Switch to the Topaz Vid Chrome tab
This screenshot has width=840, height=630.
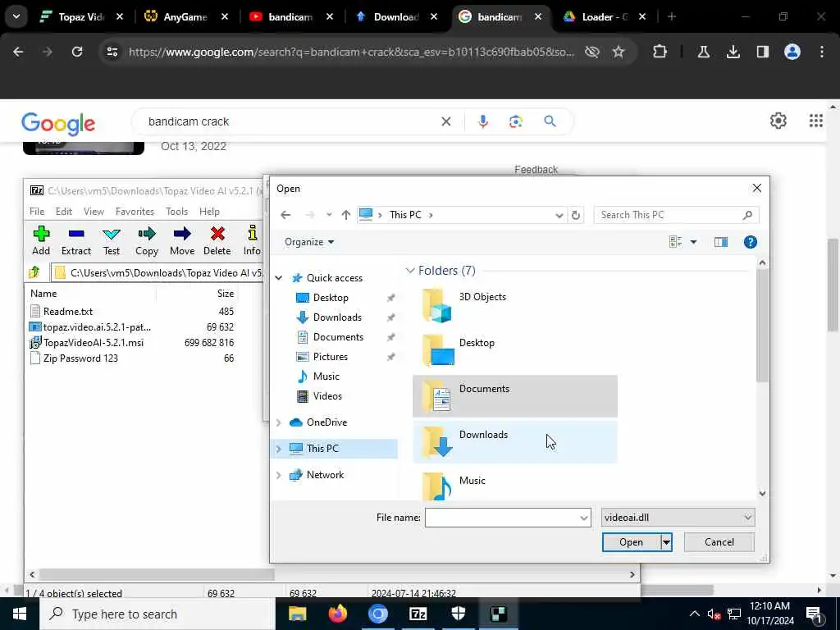click(81, 17)
